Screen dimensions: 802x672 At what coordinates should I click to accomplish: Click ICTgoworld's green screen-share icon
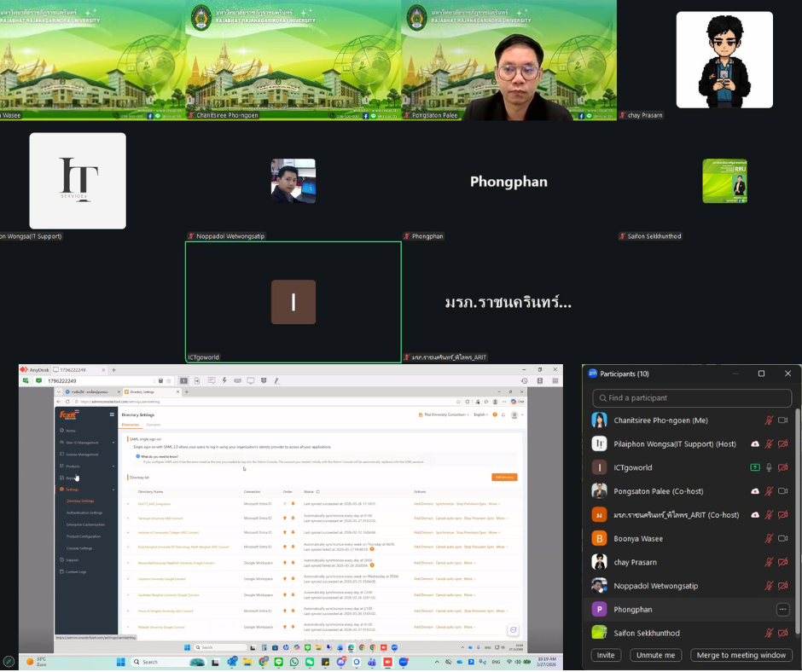click(x=754, y=467)
